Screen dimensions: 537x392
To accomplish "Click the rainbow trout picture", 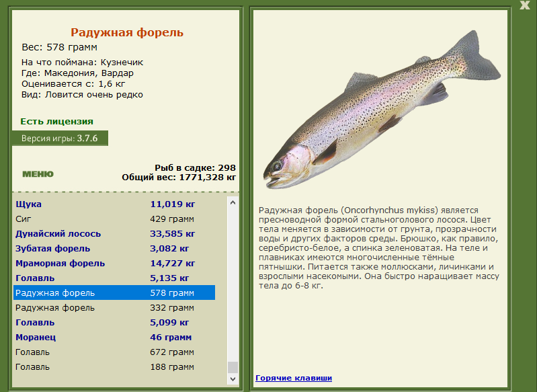I will coord(382,110).
